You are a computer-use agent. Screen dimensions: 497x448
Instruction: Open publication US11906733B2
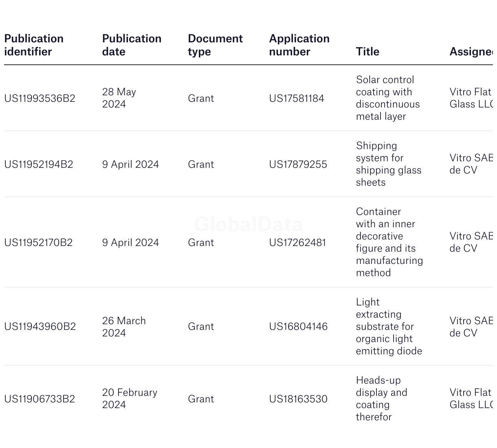coord(40,399)
